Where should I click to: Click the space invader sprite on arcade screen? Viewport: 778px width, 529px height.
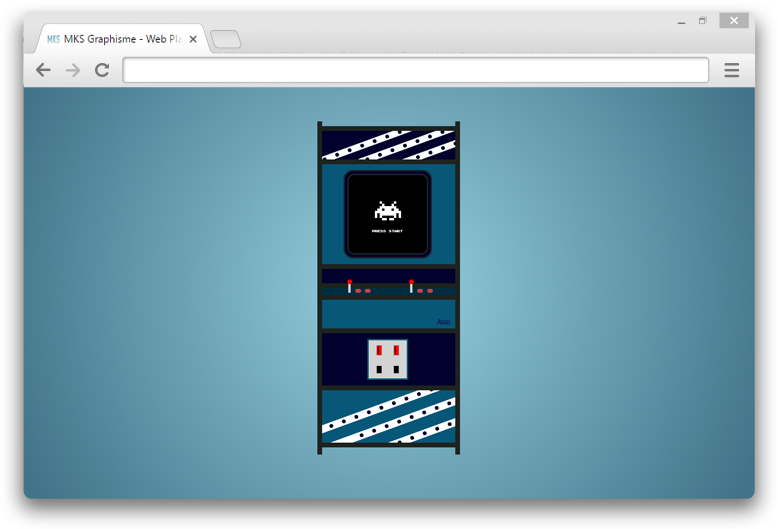pyautogui.click(x=388, y=211)
